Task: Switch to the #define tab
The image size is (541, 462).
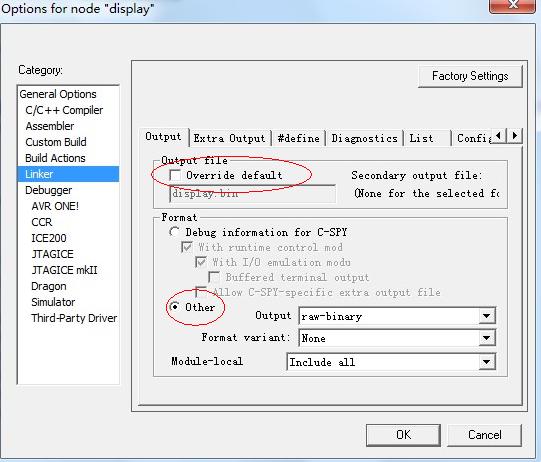Action: [x=298, y=138]
